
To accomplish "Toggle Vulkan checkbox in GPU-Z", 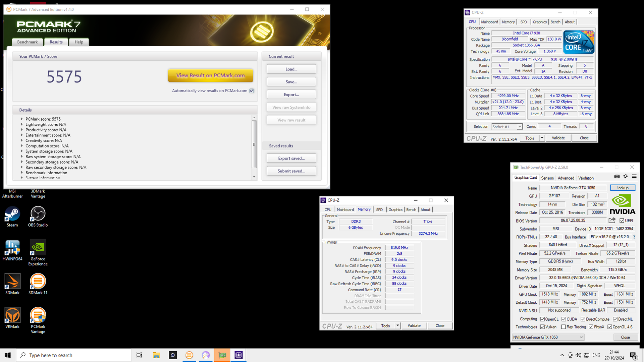I will click(542, 327).
